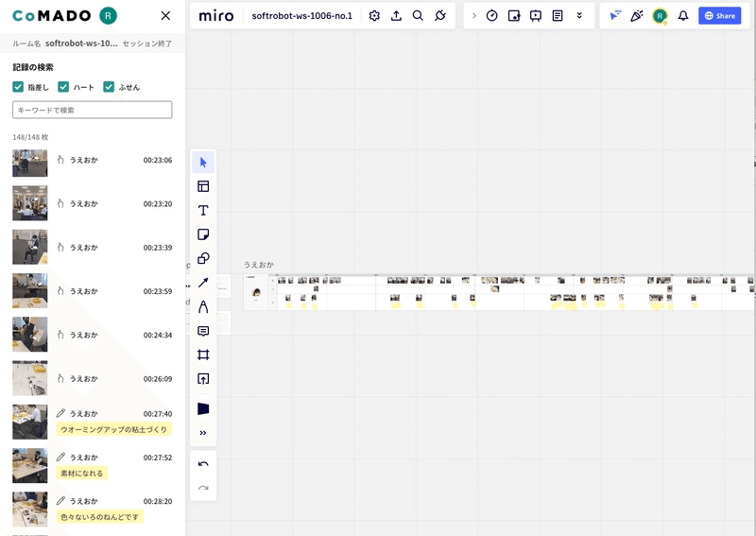Click timestamp 00:28:20
The width and height of the screenshot is (756, 536).
point(158,501)
